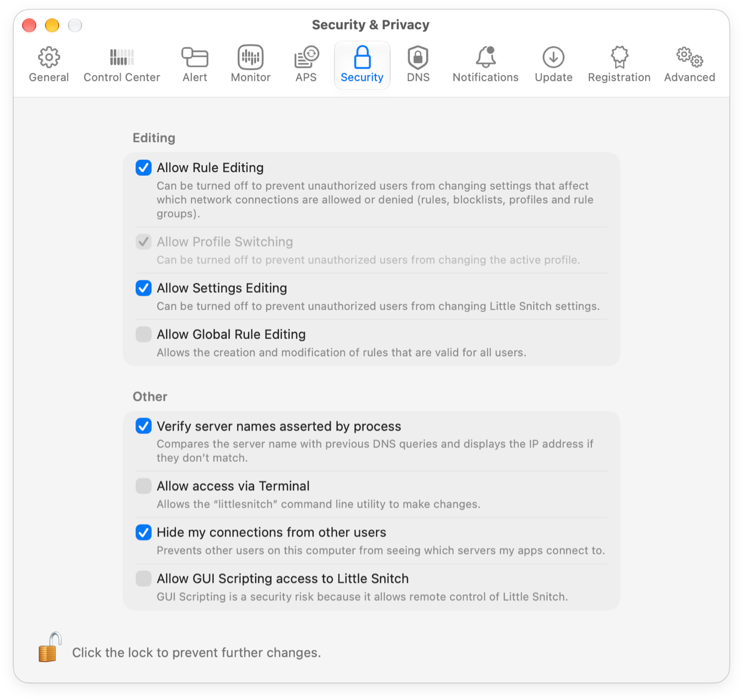Screen dimensions: 743x700
Task: Click the 'Monitor' tab label
Action: pos(250,77)
